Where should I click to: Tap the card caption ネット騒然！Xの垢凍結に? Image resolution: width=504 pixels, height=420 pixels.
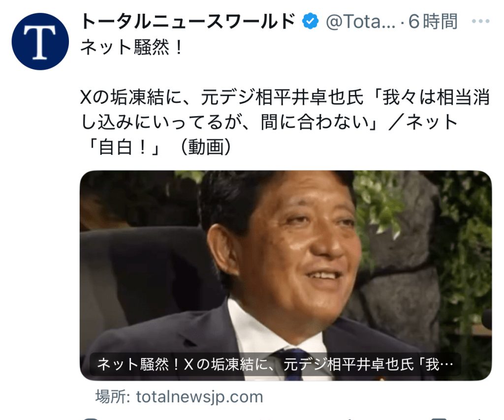click(x=275, y=365)
